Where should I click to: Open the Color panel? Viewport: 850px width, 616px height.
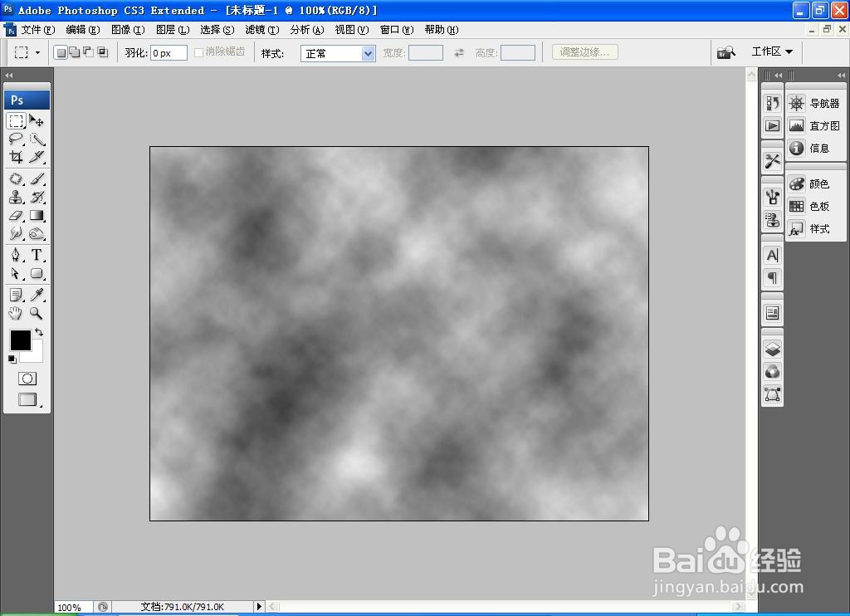[809, 183]
